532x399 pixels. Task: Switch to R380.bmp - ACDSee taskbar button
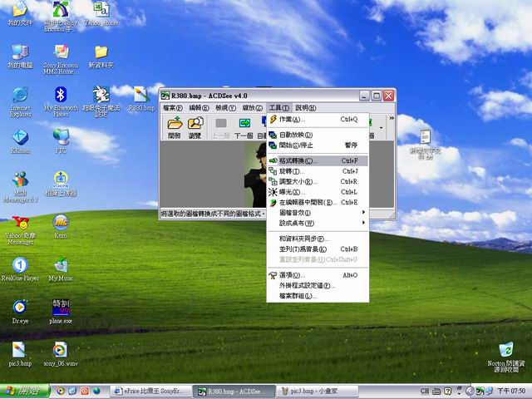pos(234,392)
